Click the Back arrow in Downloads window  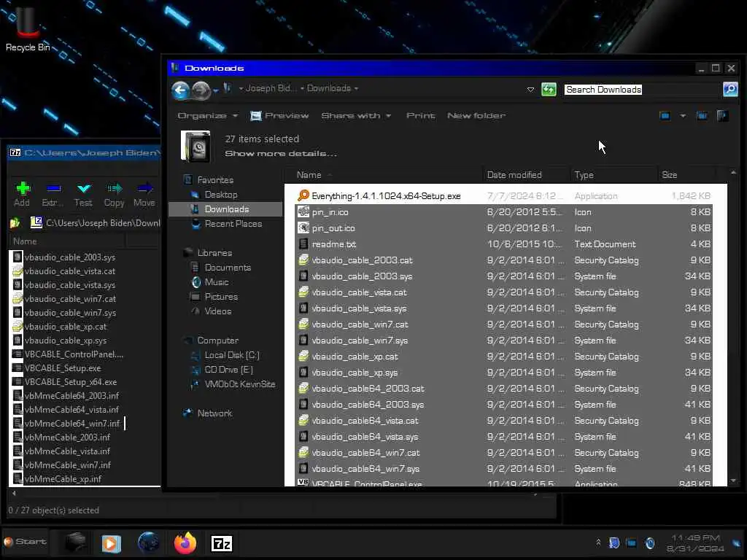coord(181,90)
